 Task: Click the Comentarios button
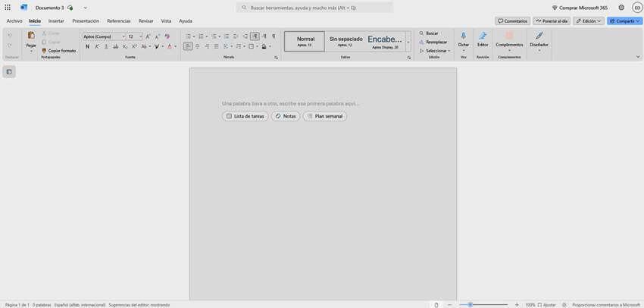513,21
